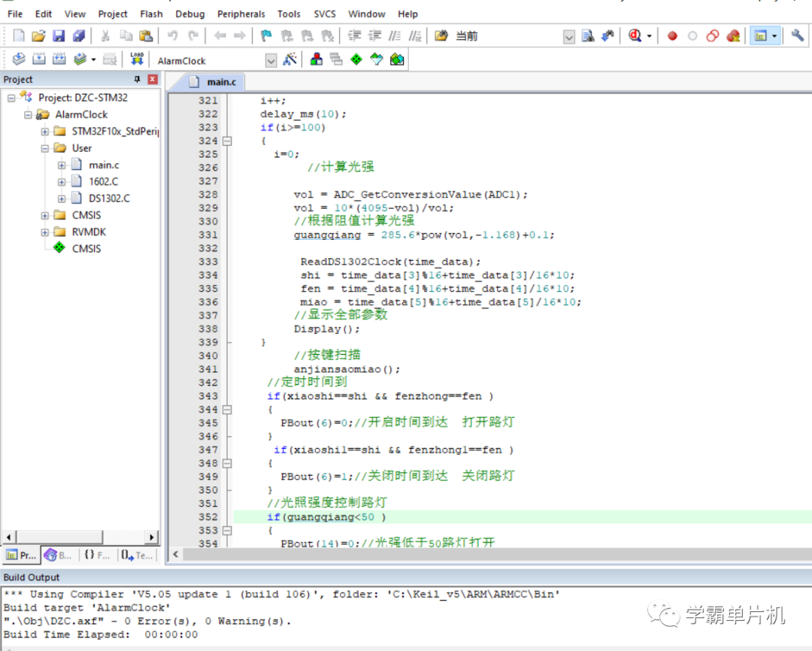The image size is (812, 651).
Task: Open the window layout dropdown arrow
Action: pos(774,36)
